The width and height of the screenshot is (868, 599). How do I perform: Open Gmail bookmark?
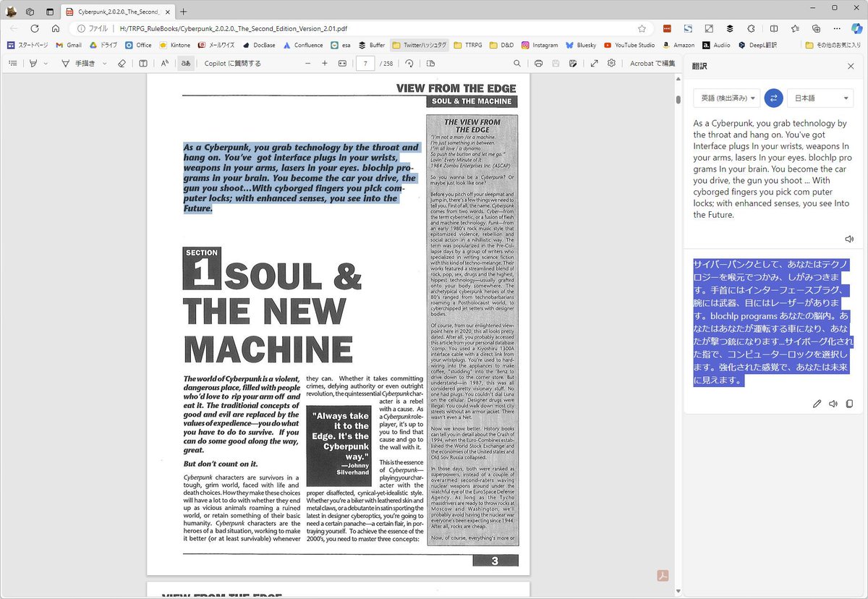(69, 45)
